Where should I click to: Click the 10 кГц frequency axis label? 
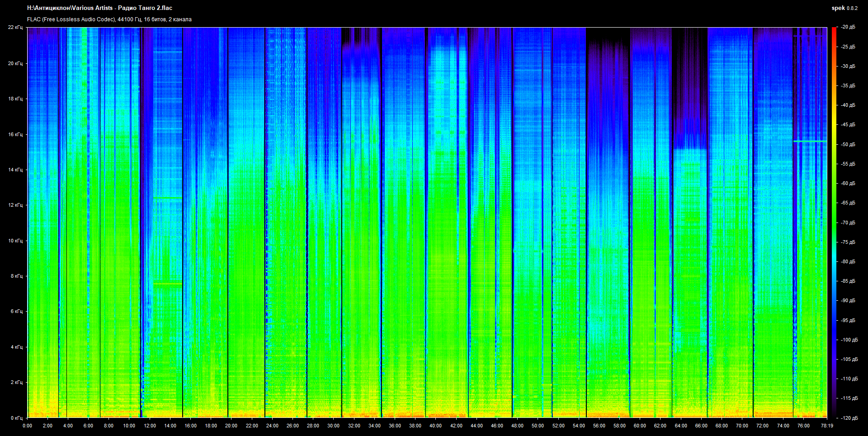(x=15, y=241)
